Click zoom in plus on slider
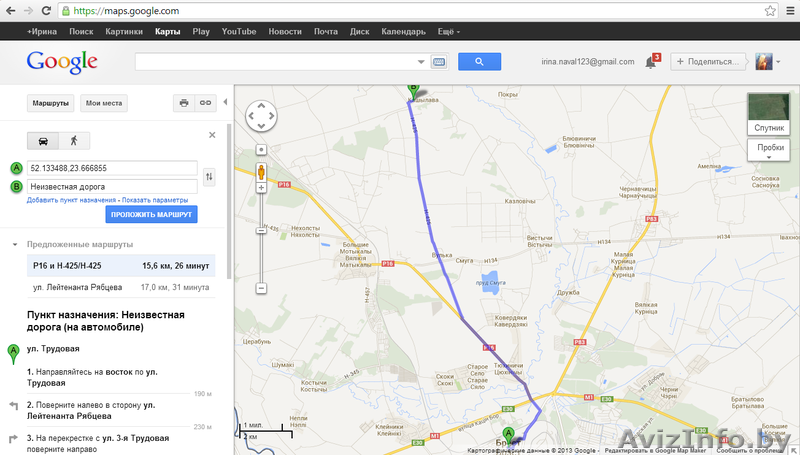Viewport: 800px width, 455px height. (x=261, y=150)
